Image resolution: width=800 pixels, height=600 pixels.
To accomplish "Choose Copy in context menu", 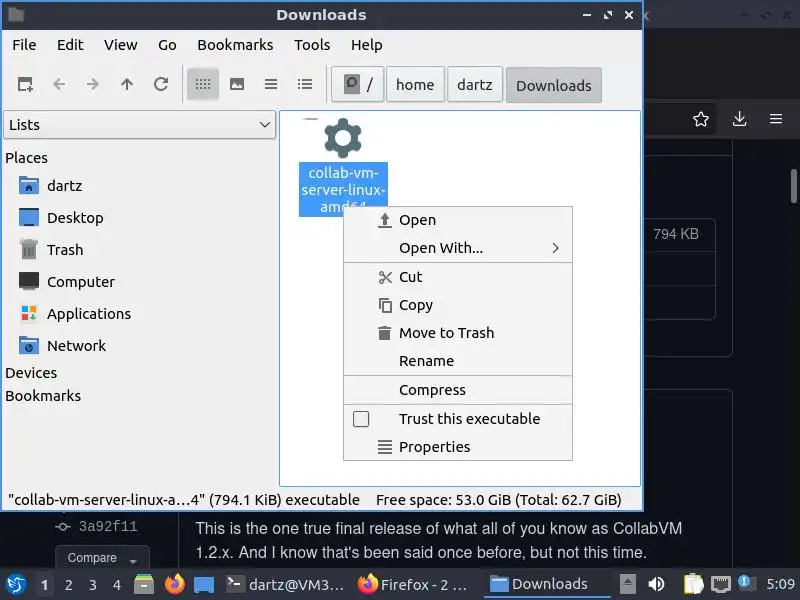I will tap(458, 305).
